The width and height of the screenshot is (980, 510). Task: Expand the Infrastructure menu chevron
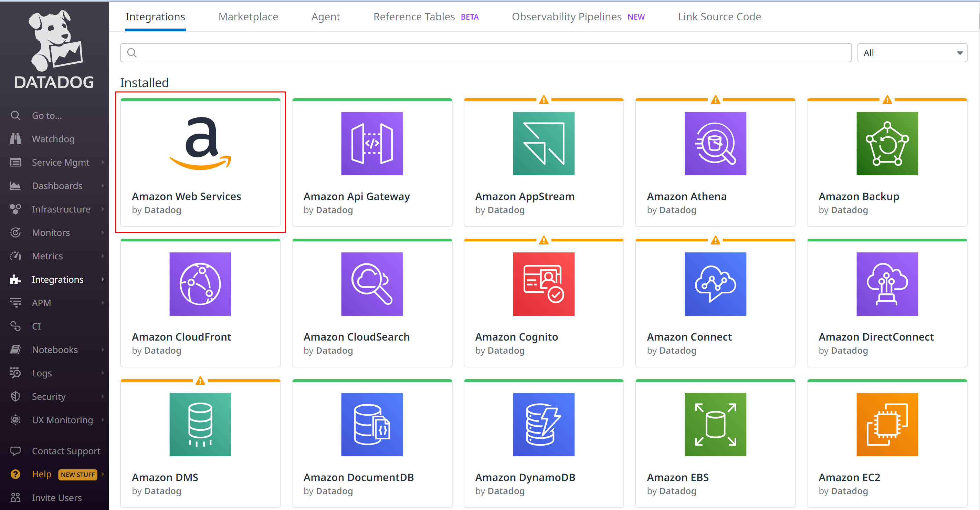(x=103, y=209)
